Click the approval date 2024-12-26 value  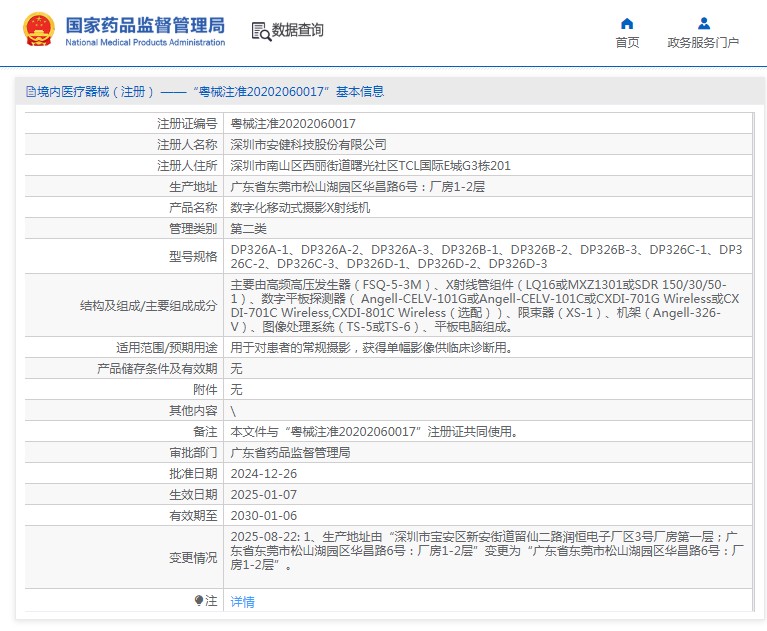[264, 473]
